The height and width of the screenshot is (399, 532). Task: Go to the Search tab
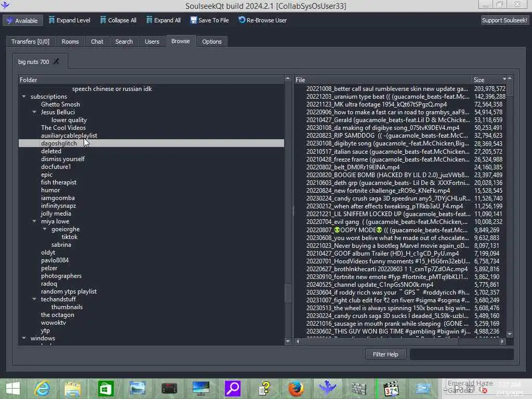click(x=124, y=42)
